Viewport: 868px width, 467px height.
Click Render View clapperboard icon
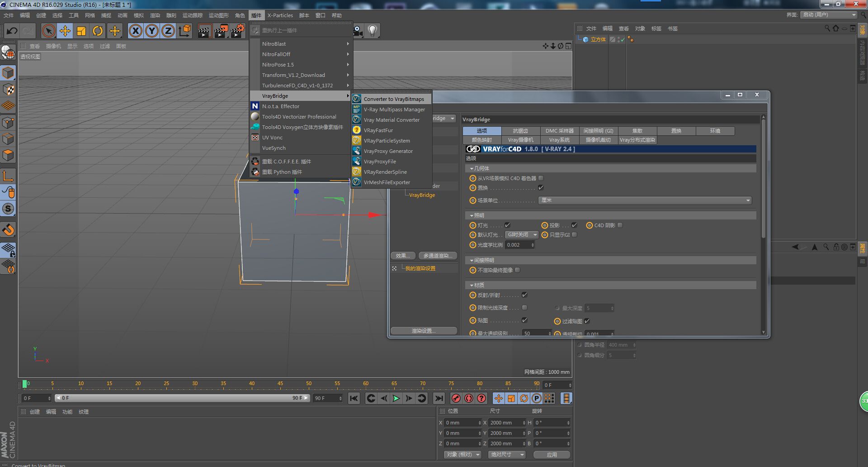click(x=204, y=31)
